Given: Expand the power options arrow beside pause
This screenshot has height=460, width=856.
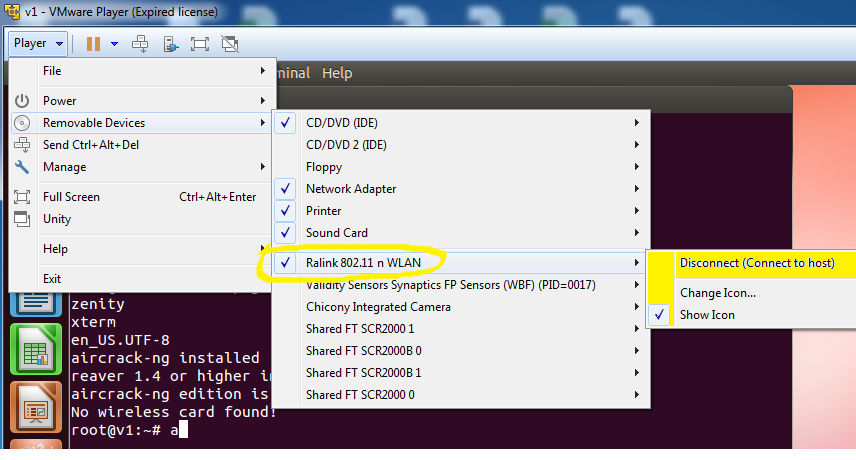Looking at the screenshot, I should (x=114, y=44).
